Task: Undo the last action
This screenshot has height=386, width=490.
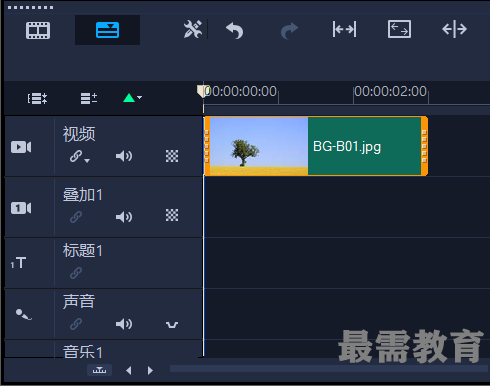Action: click(x=235, y=31)
